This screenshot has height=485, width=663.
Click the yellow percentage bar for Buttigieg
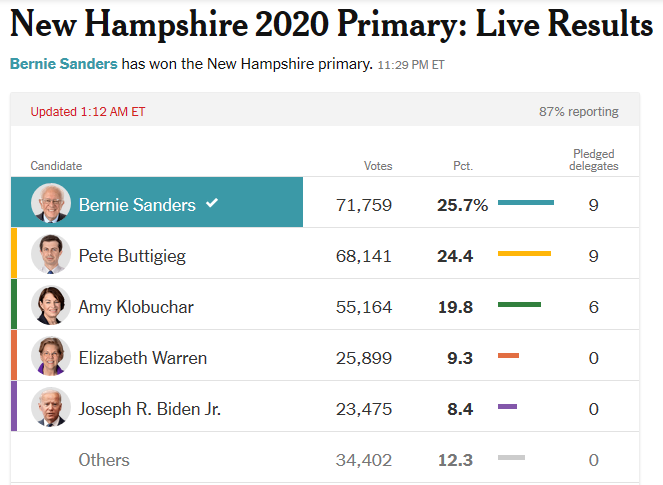coord(524,254)
